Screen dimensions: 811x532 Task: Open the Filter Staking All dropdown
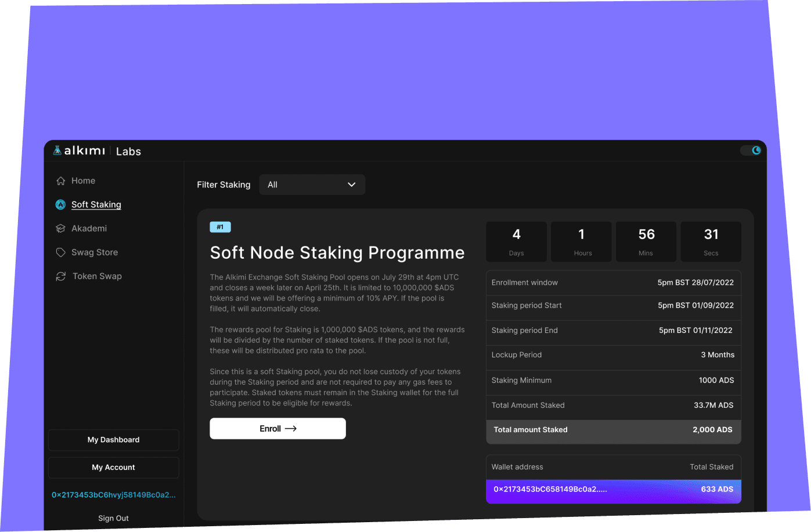[x=312, y=184]
